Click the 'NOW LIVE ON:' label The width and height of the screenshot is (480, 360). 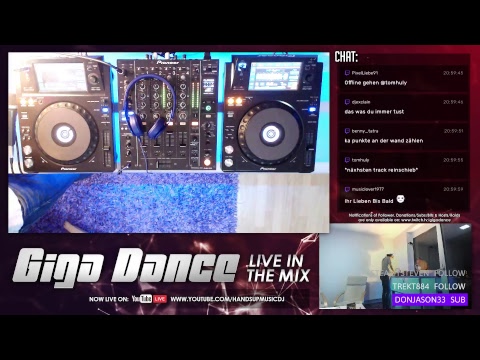click(108, 299)
